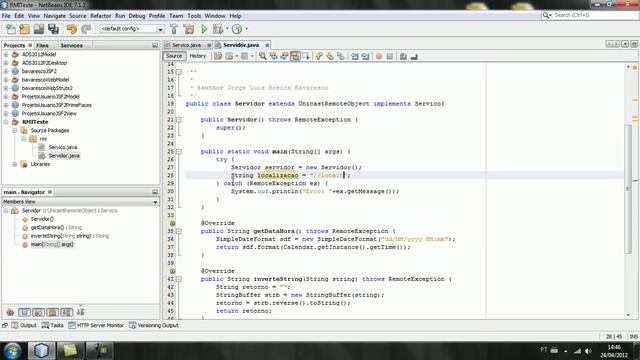Screen dimensions: 640x360
Task: Collapse the RMITeste project node
Action: (6, 122)
